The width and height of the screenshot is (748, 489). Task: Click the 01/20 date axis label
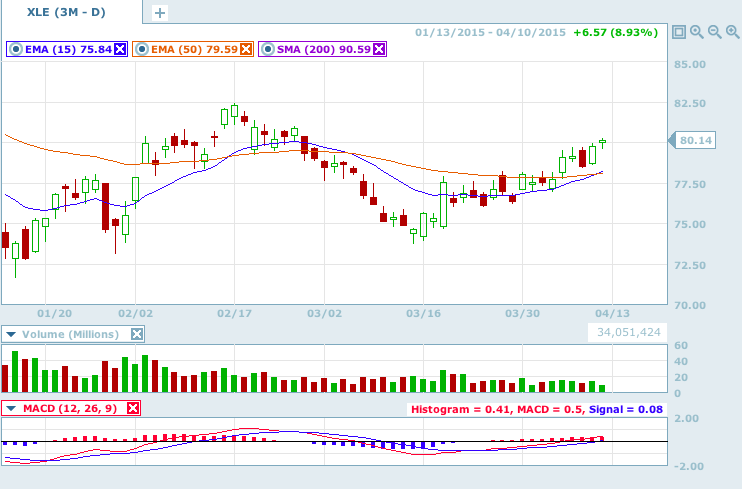(54, 313)
